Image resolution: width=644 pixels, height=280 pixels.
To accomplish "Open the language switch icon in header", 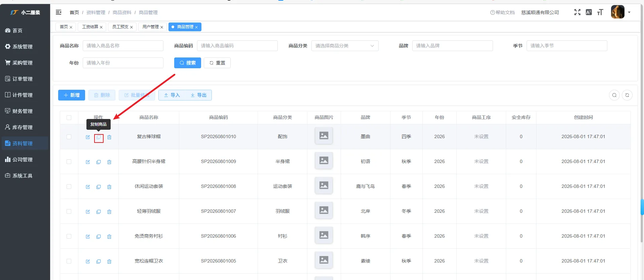I will (589, 12).
